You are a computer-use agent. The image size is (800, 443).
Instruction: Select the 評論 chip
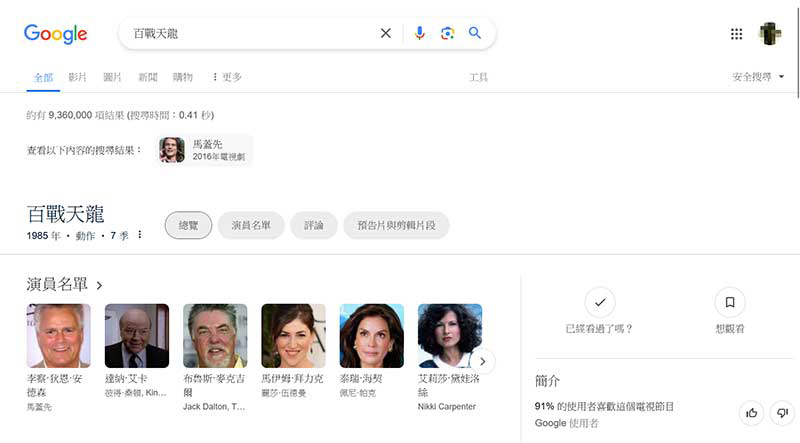(x=314, y=225)
